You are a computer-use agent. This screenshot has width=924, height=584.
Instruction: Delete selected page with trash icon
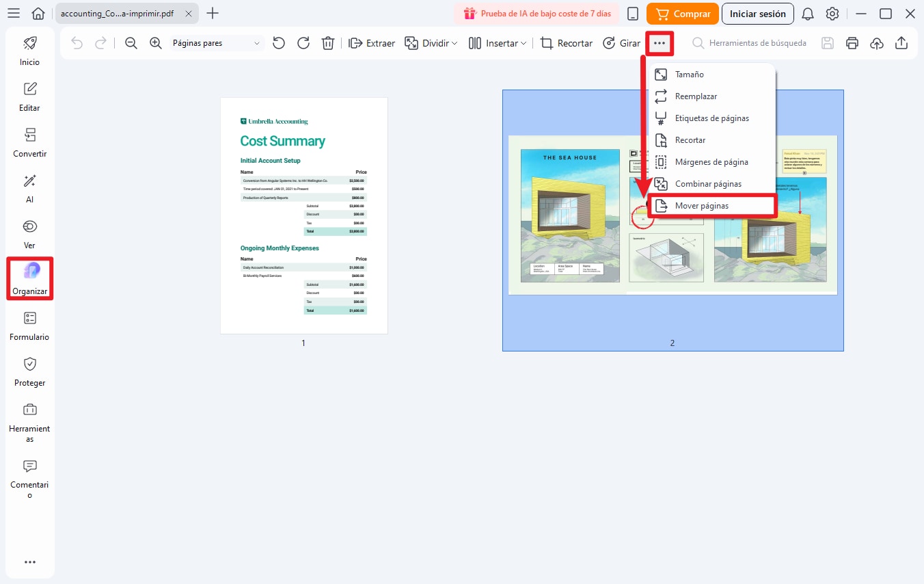328,43
